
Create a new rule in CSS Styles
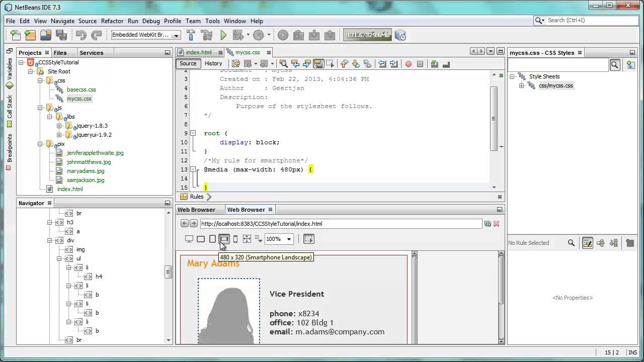pos(631,65)
